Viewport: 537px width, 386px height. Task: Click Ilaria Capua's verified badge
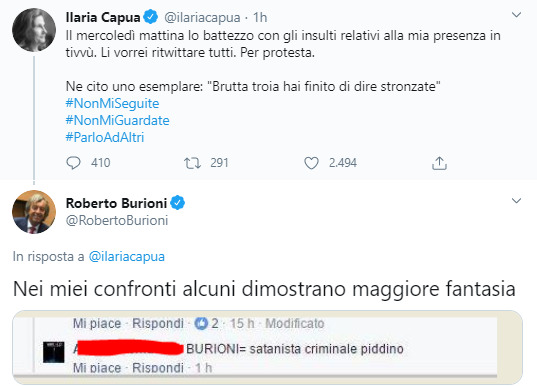coord(150,17)
